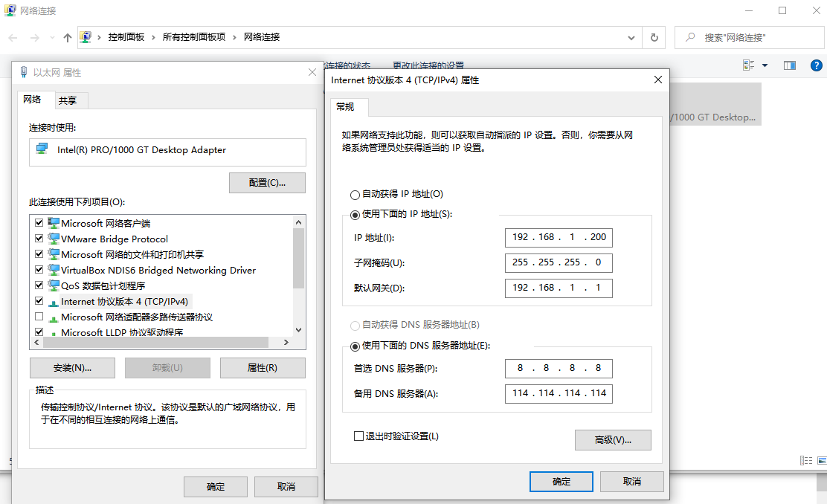This screenshot has height=504, width=827.
Task: Click the 属性(R) button
Action: [x=263, y=368]
